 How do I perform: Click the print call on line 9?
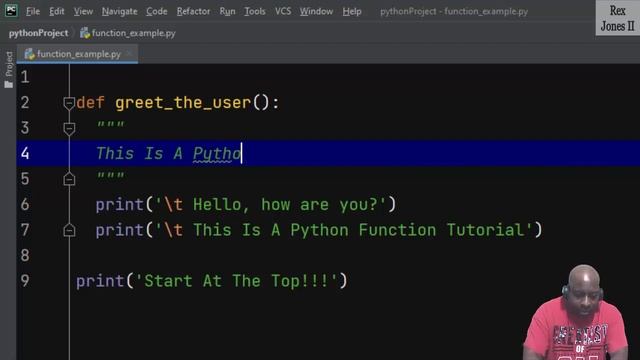(x=100, y=281)
